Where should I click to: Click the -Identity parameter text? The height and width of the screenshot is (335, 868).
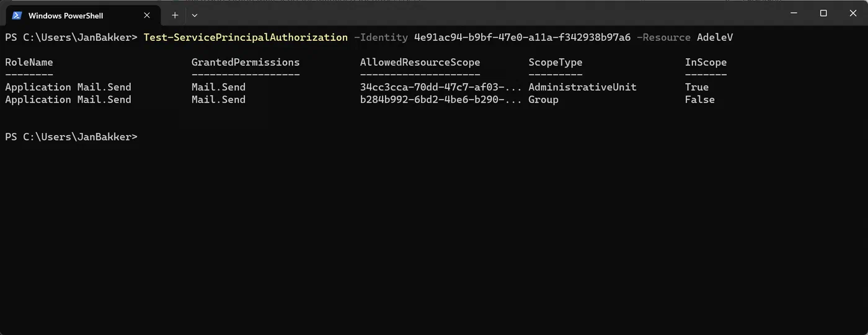point(381,38)
